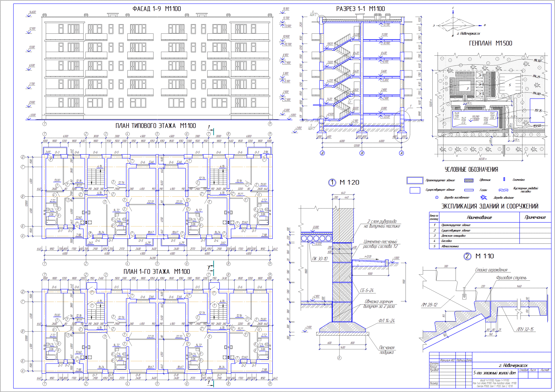Viewport: 555px width, 392px height.
Task: Click the 'ПЛАН 1-ГО ЭТАЖА М1:100' title
Action: (x=157, y=271)
